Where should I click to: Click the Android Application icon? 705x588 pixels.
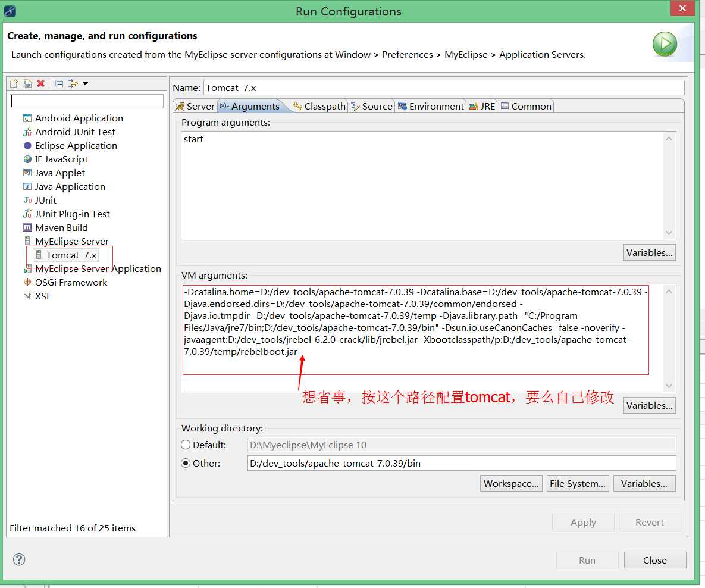(27, 118)
